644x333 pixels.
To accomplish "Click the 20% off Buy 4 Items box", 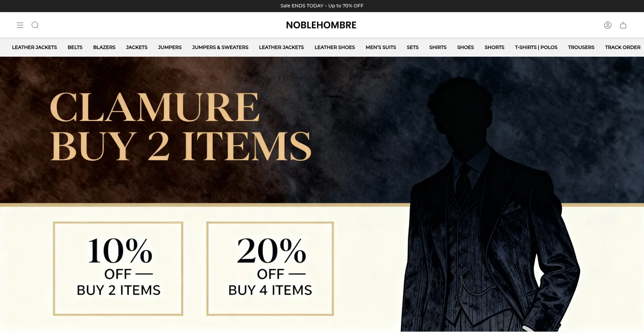I will (x=270, y=268).
